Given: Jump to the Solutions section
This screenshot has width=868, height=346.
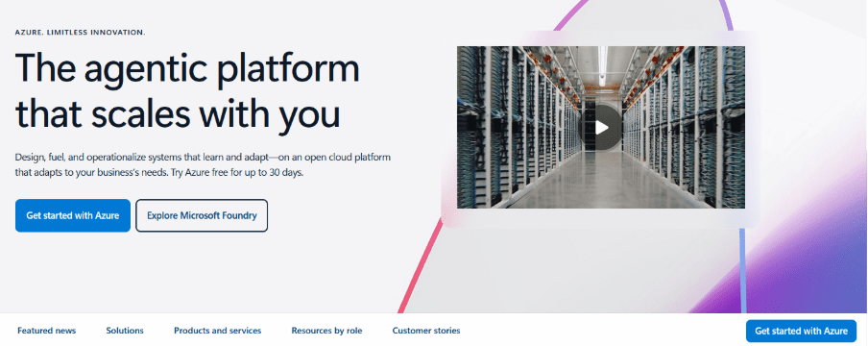Looking at the screenshot, I should 125,331.
